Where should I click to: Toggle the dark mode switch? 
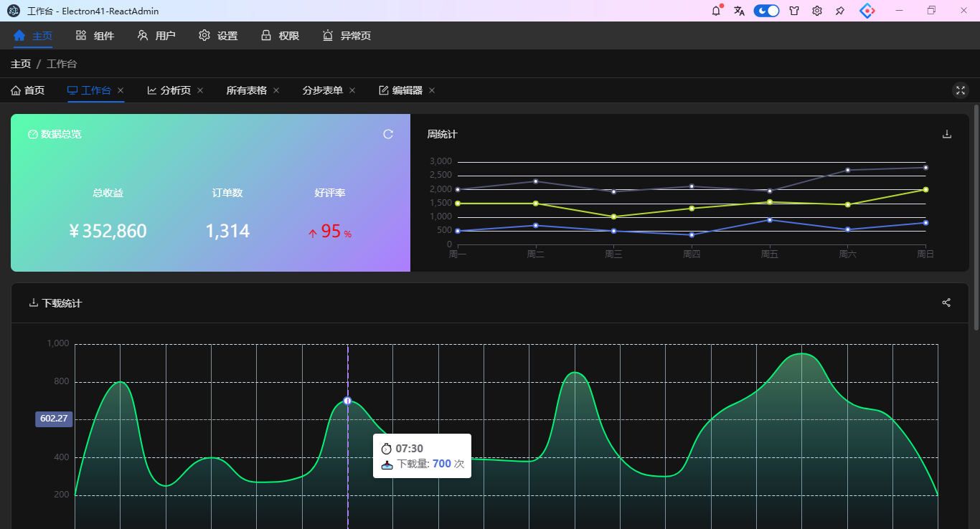[766, 11]
